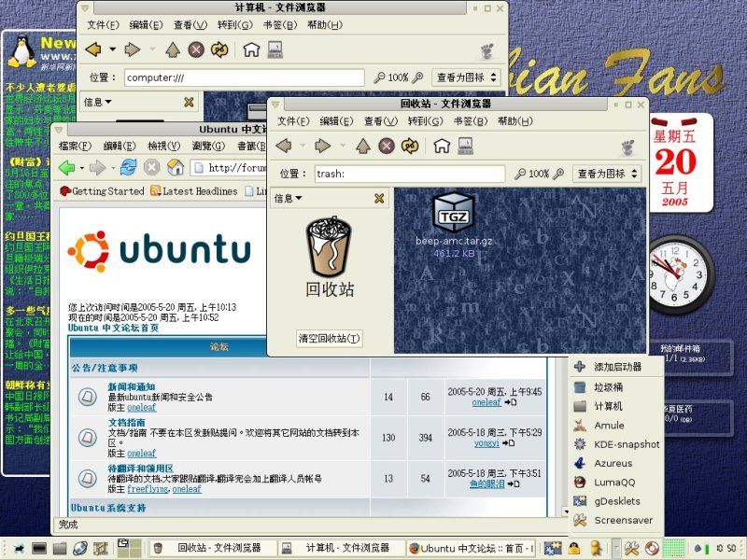The image size is (747, 560).
Task: Close 信息 side pane in 回收站 window
Action: [x=379, y=198]
